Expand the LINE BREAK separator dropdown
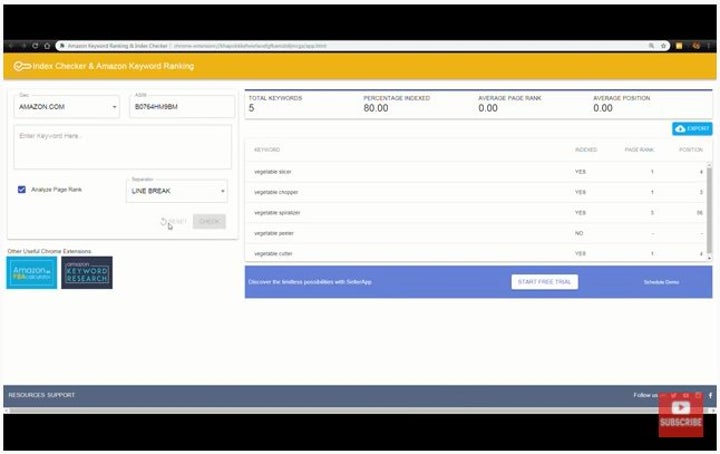 pyautogui.click(x=177, y=190)
